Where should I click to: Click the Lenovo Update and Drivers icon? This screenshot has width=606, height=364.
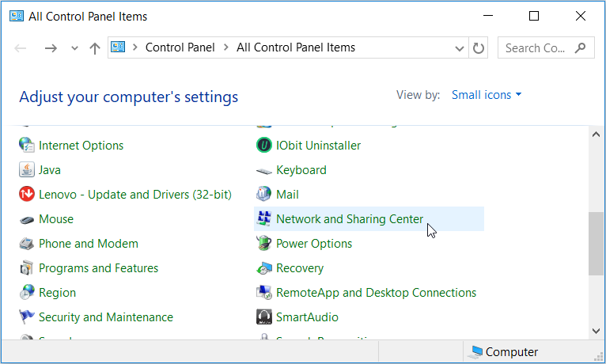[27, 195]
